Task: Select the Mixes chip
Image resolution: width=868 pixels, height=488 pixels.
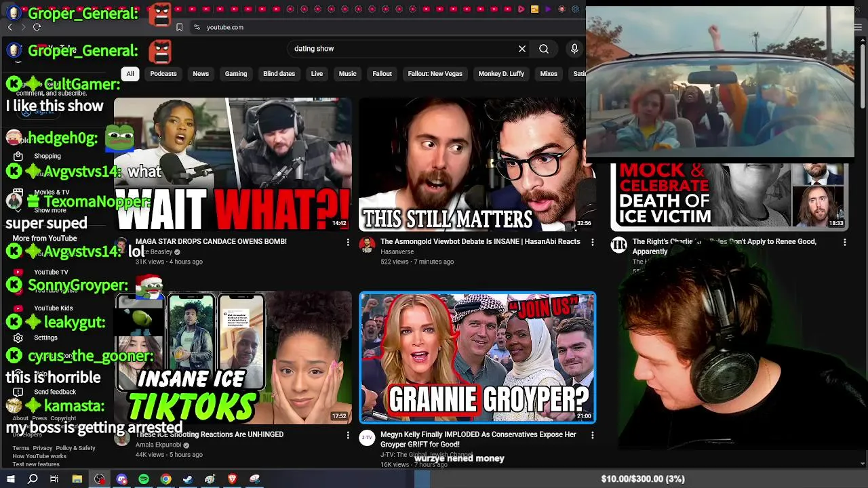Action: tap(549, 73)
